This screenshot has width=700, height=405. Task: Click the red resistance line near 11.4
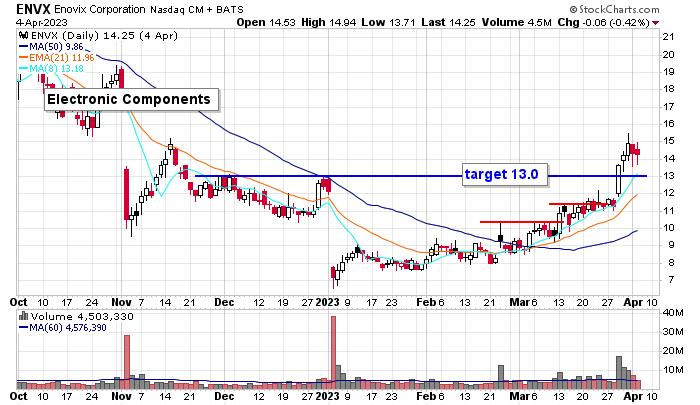point(582,204)
